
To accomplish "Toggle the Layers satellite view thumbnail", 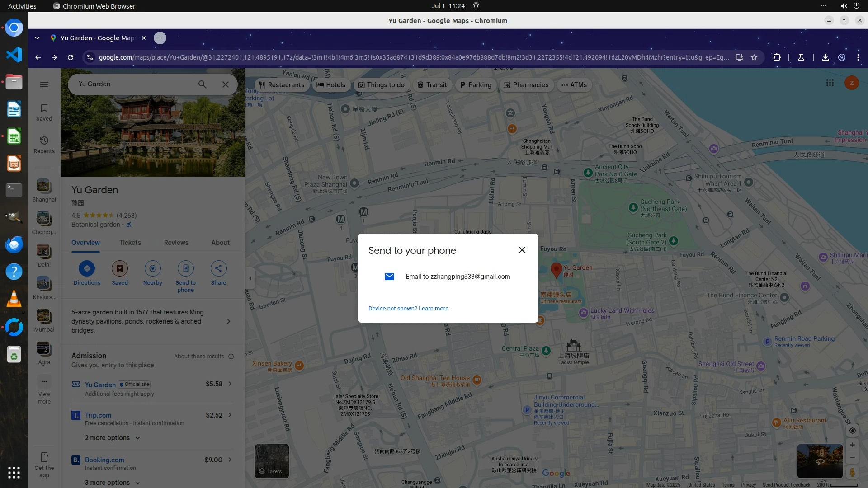I will 272,461.
